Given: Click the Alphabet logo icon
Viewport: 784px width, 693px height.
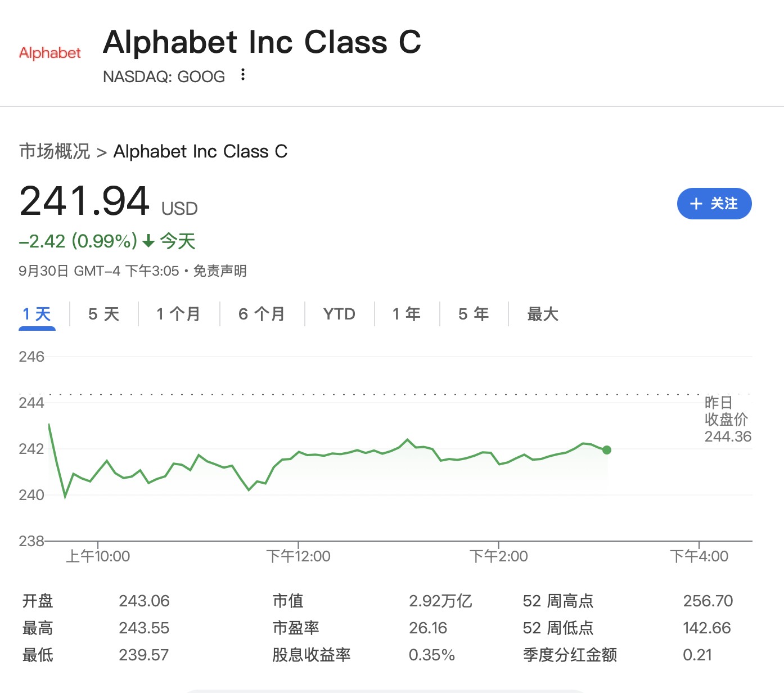Looking at the screenshot, I should [x=50, y=53].
